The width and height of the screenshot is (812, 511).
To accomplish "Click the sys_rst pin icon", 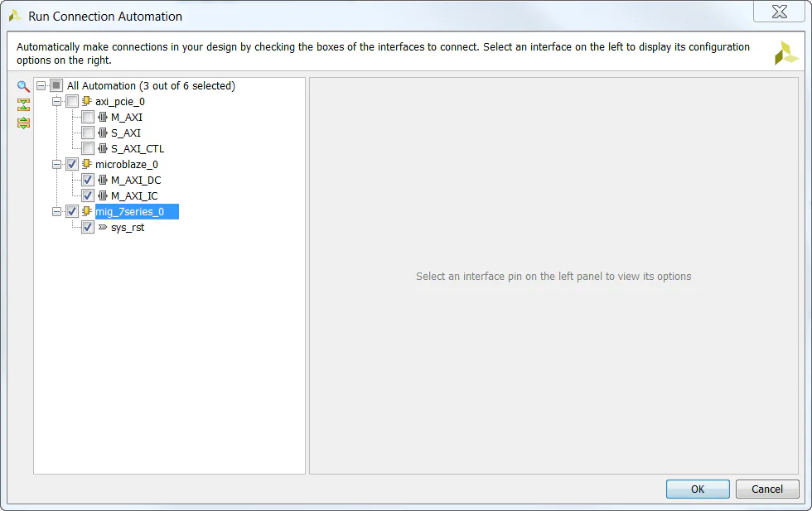I will [x=103, y=227].
